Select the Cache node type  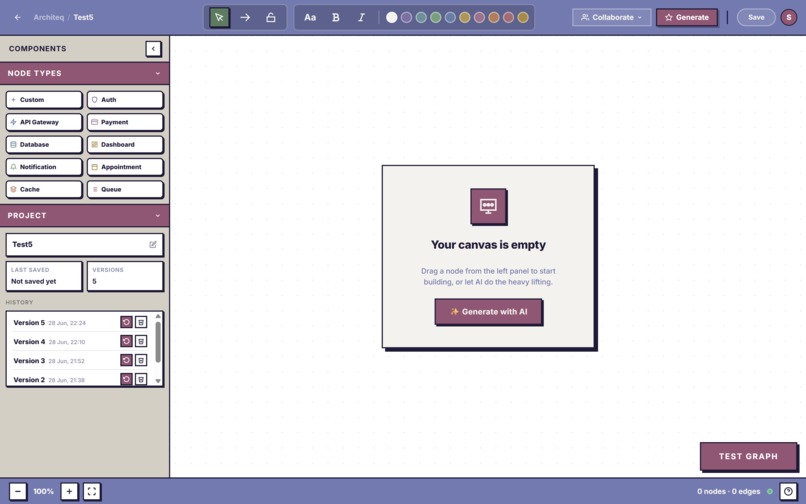tap(44, 189)
